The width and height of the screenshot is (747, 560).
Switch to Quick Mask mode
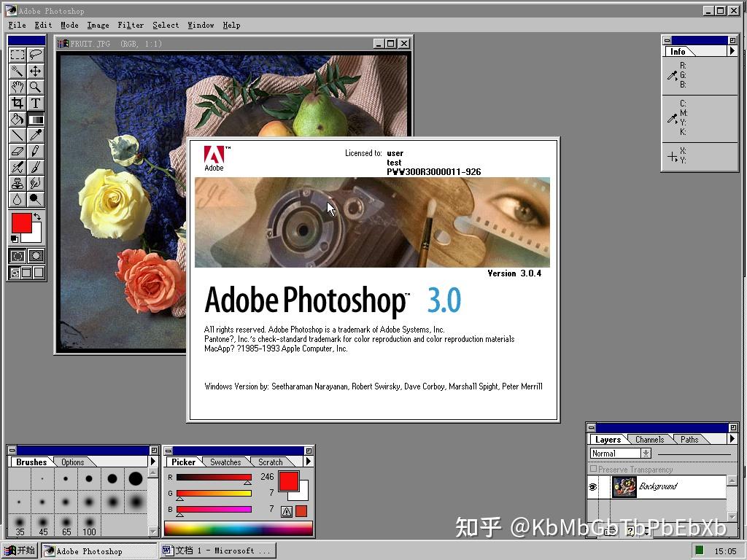point(36,256)
